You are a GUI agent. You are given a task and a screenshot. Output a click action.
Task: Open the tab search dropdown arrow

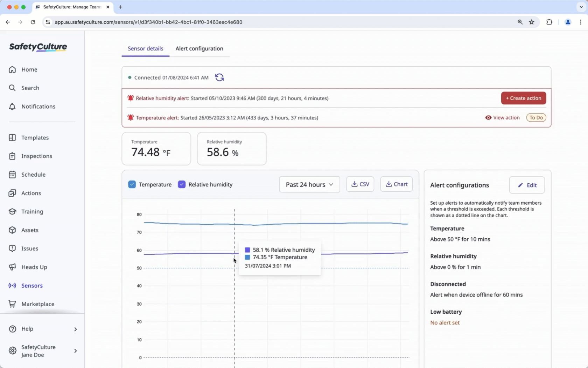point(581,7)
